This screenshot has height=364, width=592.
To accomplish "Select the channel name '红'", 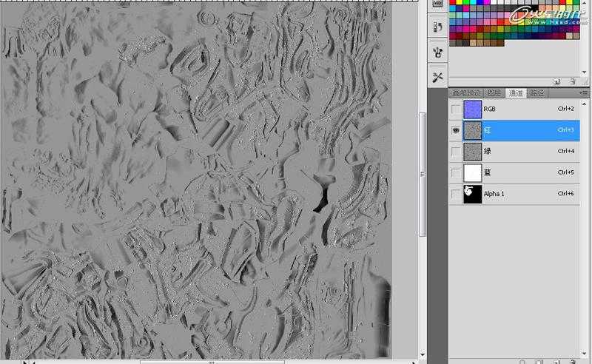I will (488, 130).
